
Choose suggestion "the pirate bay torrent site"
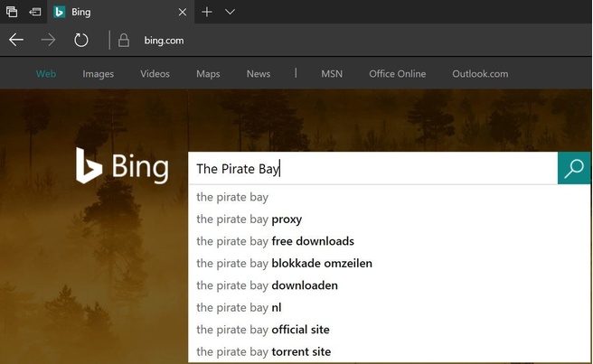click(x=389, y=351)
